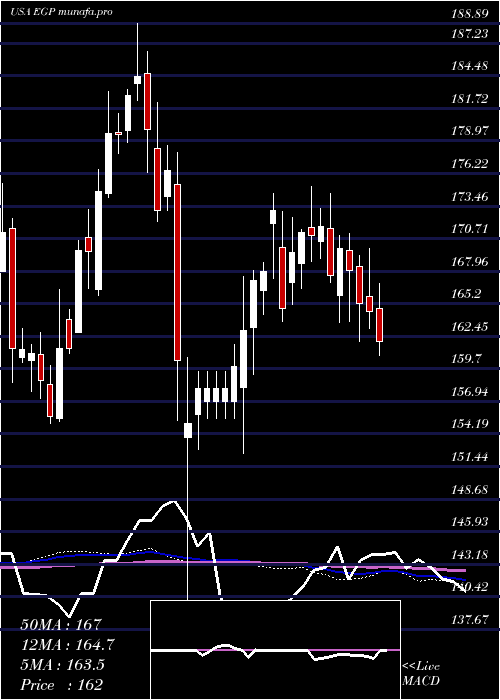Click the MACD label text
500x700 pixels.
(421, 681)
